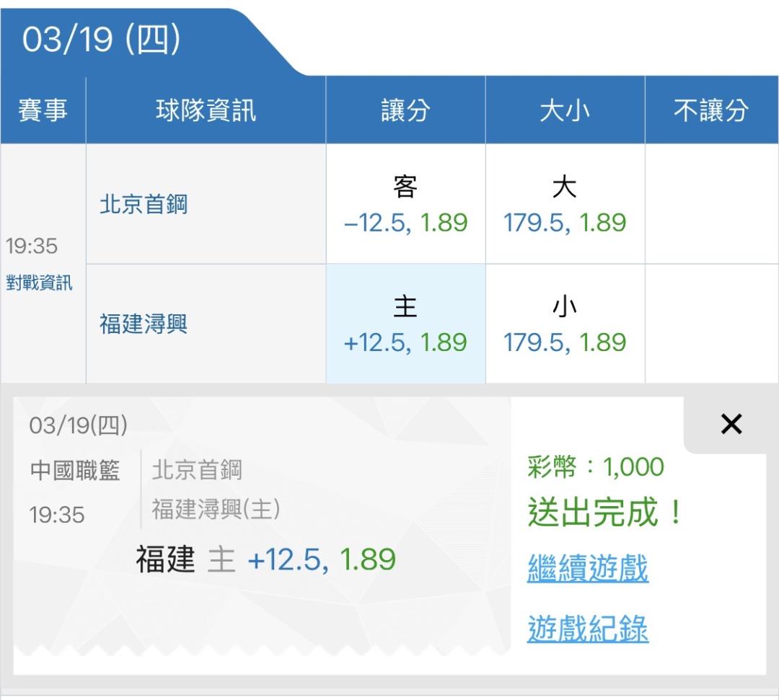Click the 球隊資訊 column header
This screenshot has height=700, width=779.
pyautogui.click(x=206, y=111)
